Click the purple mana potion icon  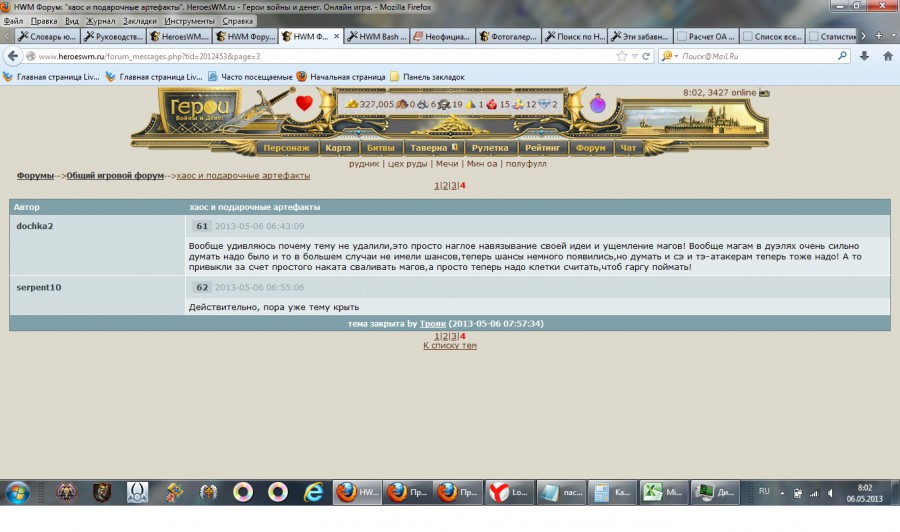coord(598,104)
